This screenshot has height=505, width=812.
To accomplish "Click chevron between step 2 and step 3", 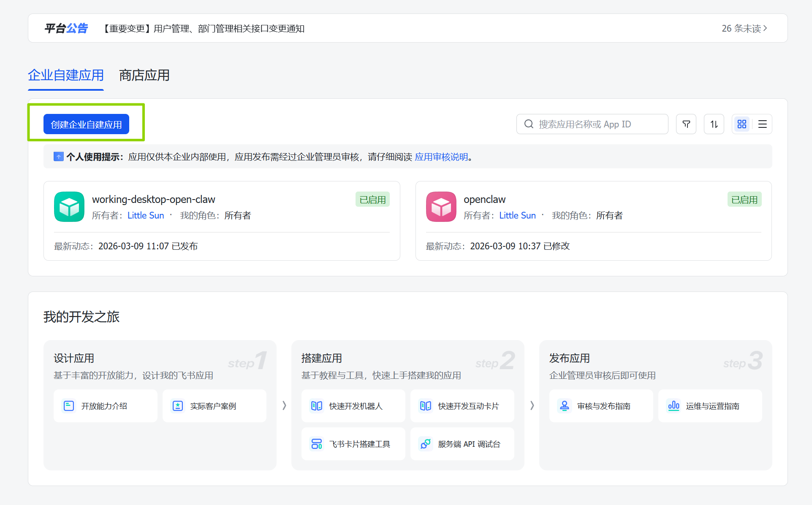I will [x=532, y=405].
